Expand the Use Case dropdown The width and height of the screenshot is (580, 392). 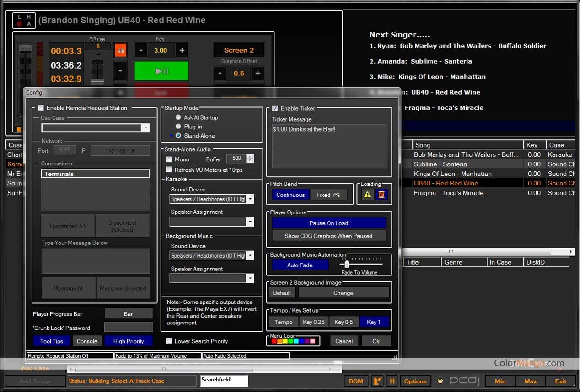point(146,128)
